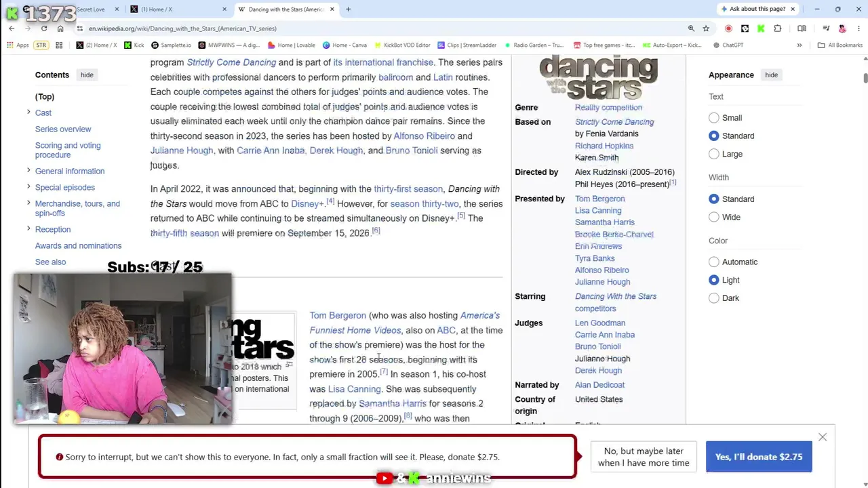Image resolution: width=868 pixels, height=488 pixels.
Task: Open the Samplette.io bookmark
Action: 171,45
